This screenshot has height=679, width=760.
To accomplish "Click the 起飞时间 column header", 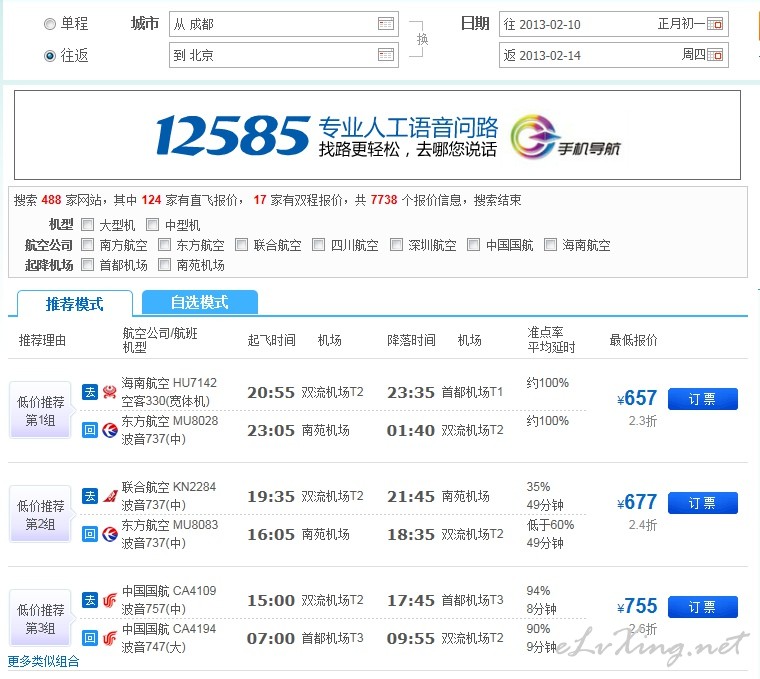I will 271,340.
